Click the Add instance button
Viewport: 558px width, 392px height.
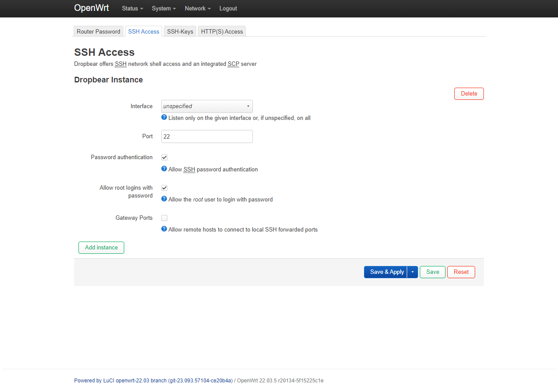pyautogui.click(x=101, y=248)
